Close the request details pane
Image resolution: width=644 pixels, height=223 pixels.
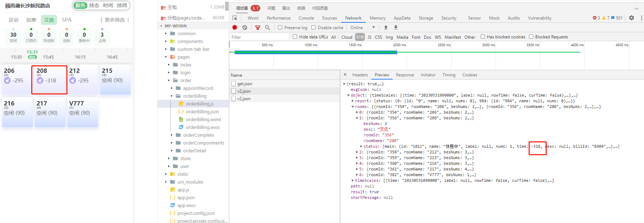click(345, 75)
